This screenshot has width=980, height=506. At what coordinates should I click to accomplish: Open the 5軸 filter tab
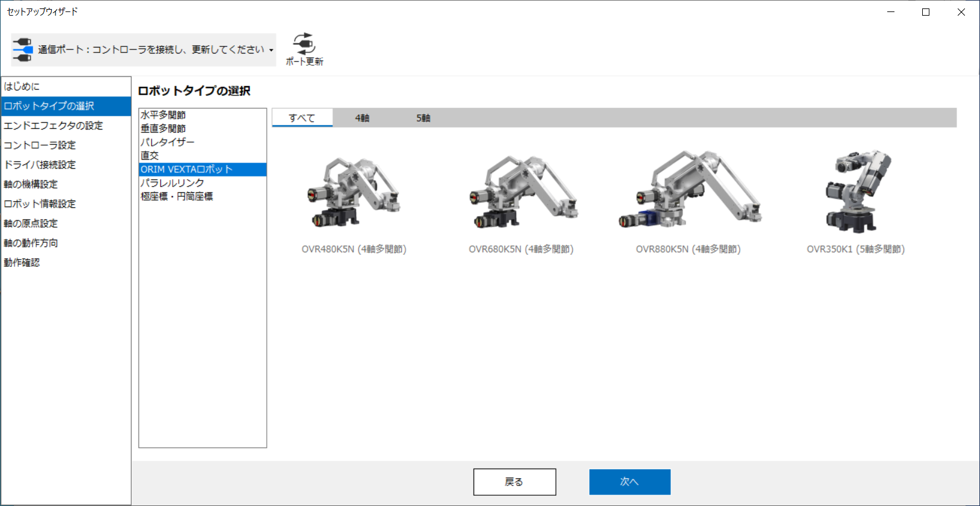pyautogui.click(x=423, y=118)
